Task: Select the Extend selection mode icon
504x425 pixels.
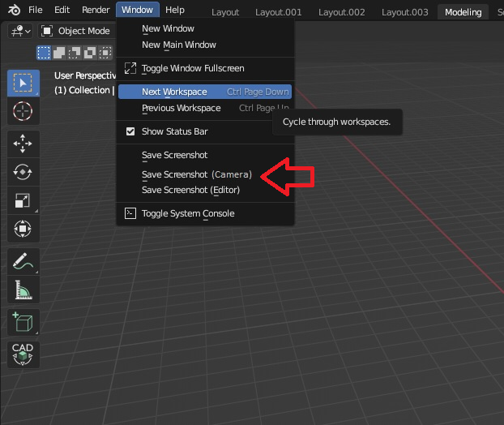Action: [59, 53]
